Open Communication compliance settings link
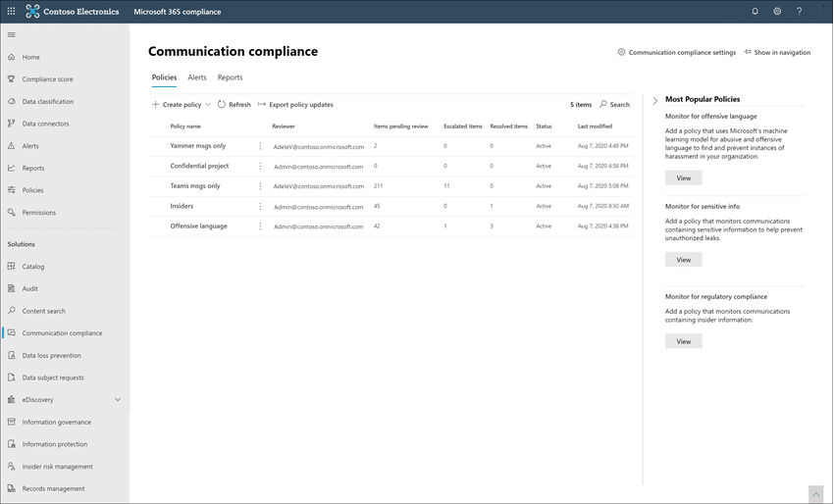The width and height of the screenshot is (834, 504). pos(677,52)
